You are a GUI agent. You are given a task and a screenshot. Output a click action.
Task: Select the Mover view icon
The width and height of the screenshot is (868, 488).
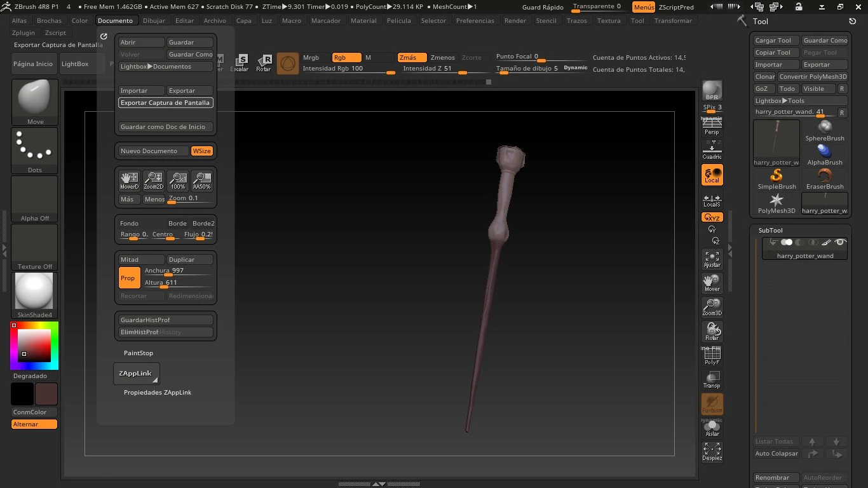pyautogui.click(x=712, y=283)
